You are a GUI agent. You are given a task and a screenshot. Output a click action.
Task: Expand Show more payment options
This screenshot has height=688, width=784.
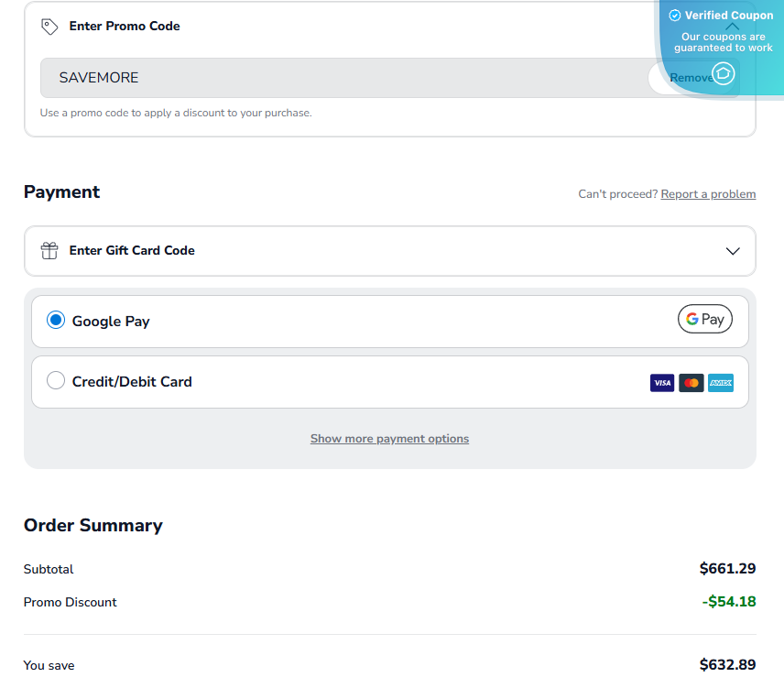389,438
